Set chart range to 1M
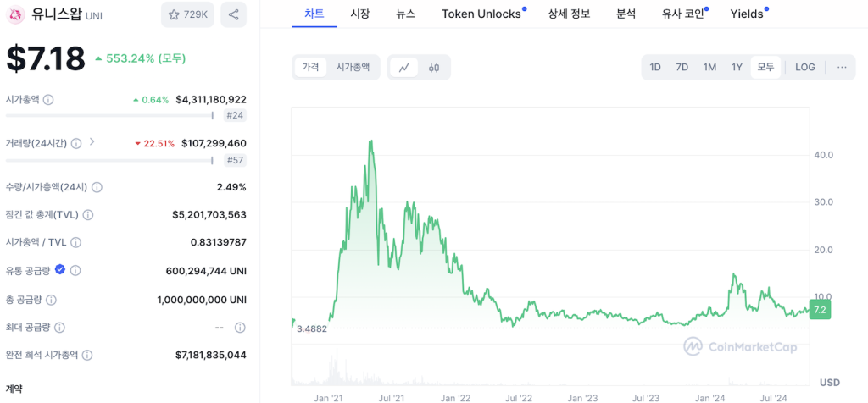The image size is (868, 403). (709, 68)
